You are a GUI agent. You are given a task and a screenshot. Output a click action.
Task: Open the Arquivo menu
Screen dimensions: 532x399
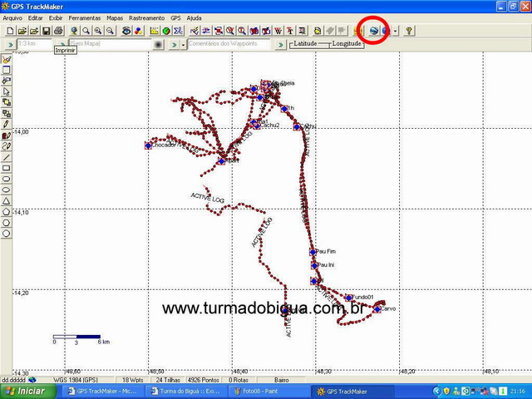coord(12,18)
